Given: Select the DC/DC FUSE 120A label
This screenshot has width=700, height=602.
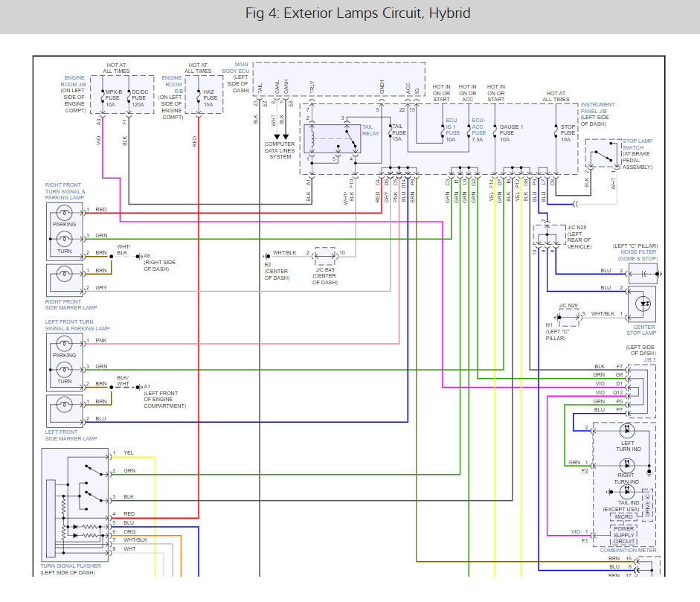Looking at the screenshot, I should 140,98.
